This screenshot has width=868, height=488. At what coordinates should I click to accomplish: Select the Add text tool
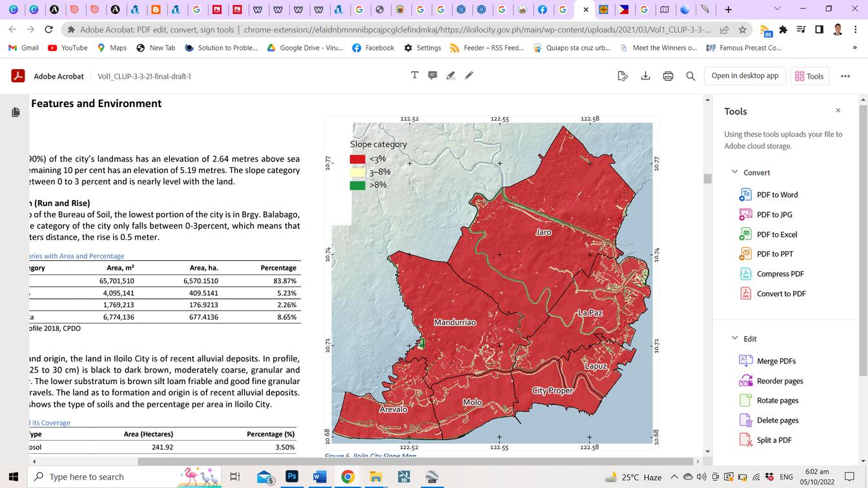pyautogui.click(x=415, y=76)
